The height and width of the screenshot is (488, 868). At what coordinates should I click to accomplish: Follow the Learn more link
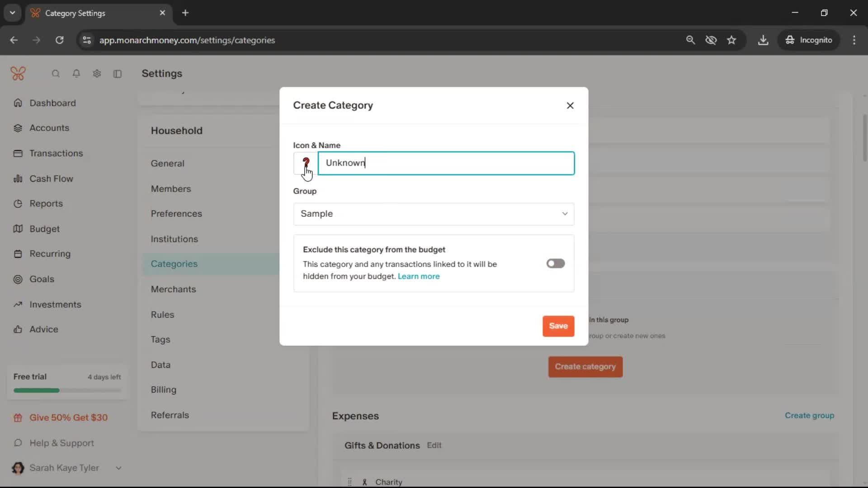[x=418, y=276]
